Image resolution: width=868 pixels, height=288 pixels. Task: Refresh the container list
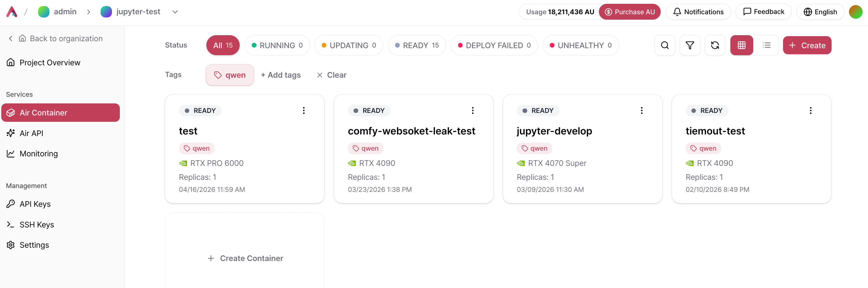click(x=715, y=45)
